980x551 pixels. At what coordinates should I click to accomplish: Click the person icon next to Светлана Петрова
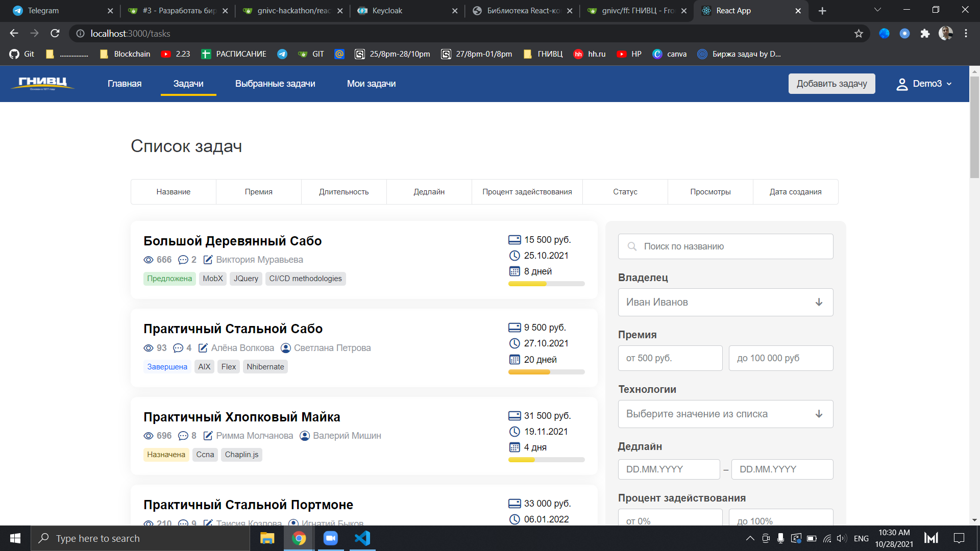(285, 348)
